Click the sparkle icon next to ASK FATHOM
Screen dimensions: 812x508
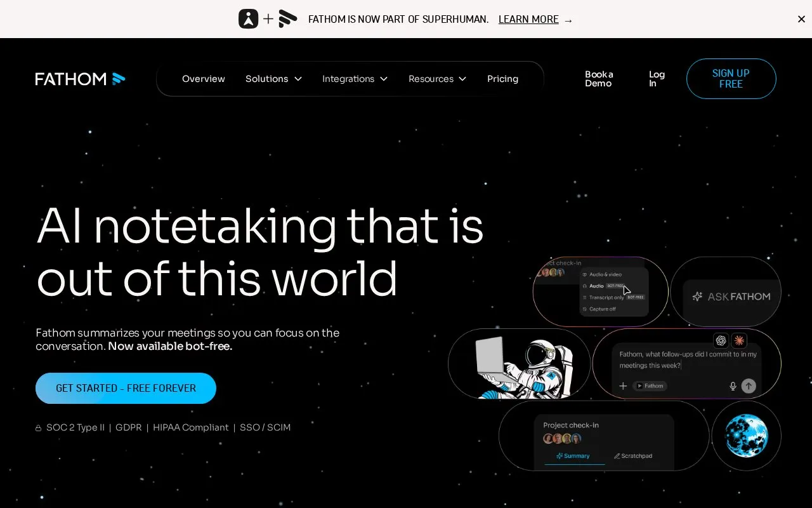tap(697, 297)
